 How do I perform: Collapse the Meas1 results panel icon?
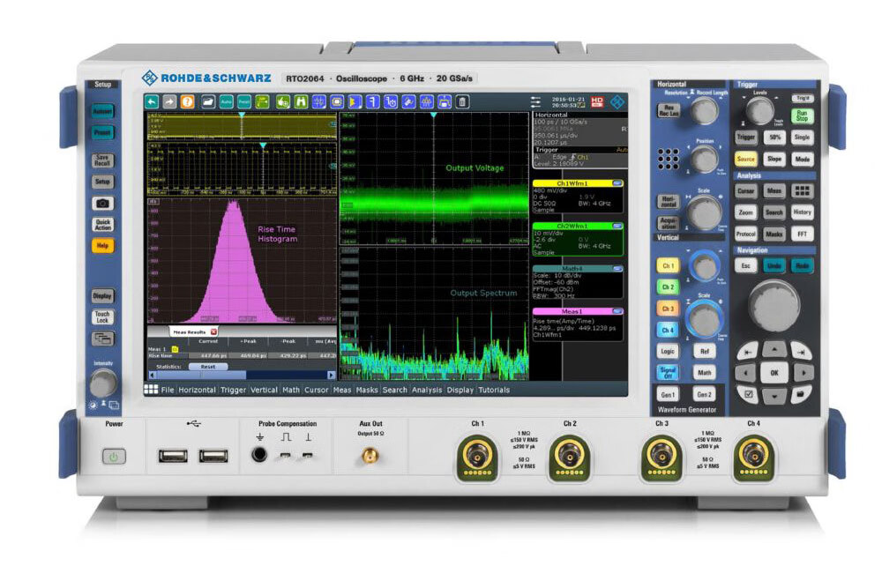click(617, 311)
